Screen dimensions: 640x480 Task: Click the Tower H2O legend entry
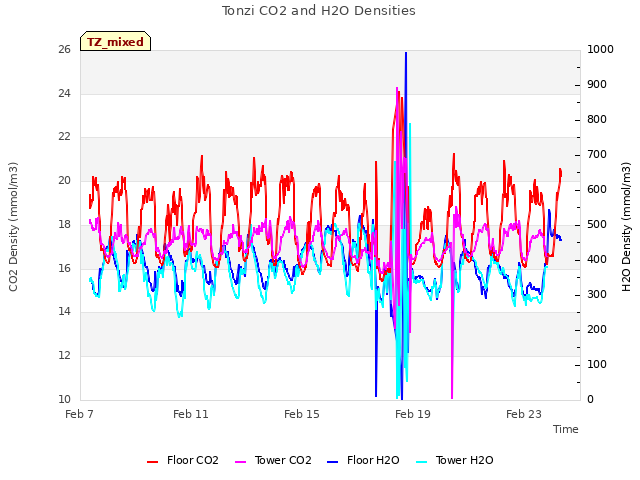454,460
